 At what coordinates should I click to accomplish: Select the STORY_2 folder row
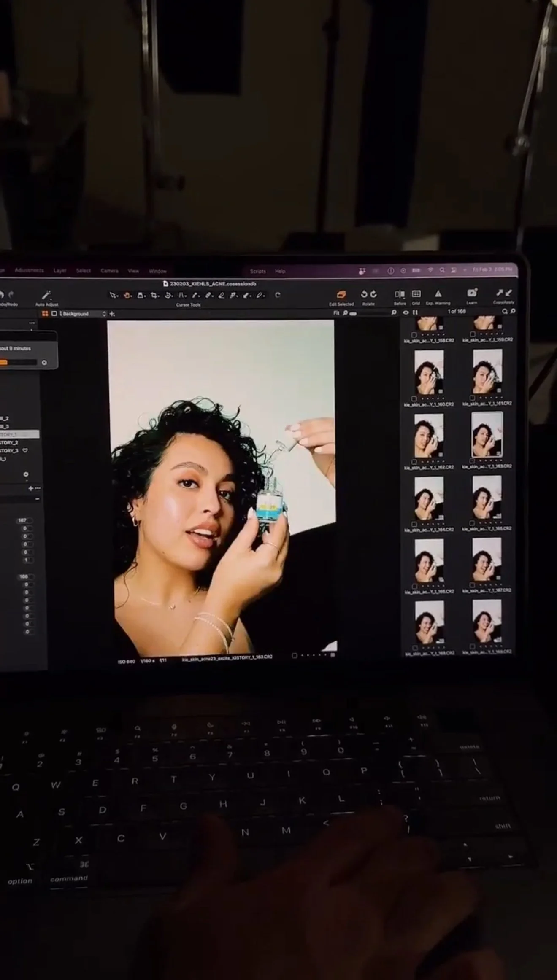20,443
